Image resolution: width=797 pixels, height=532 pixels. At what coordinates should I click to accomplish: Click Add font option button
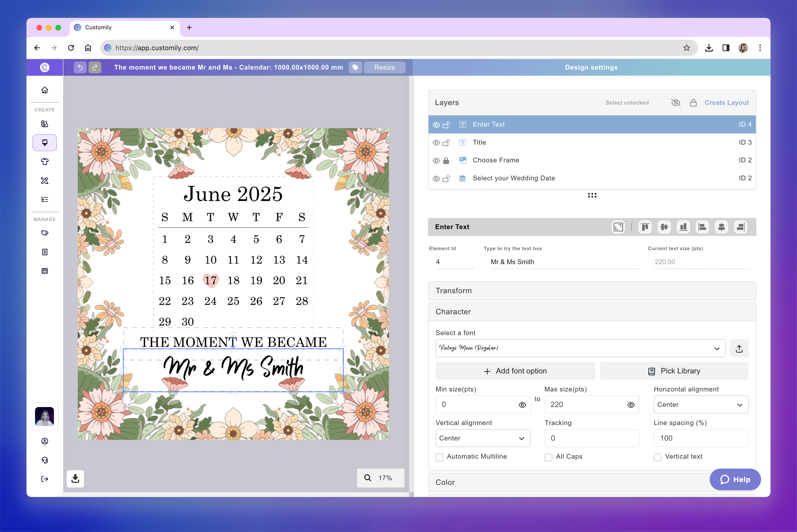point(515,371)
